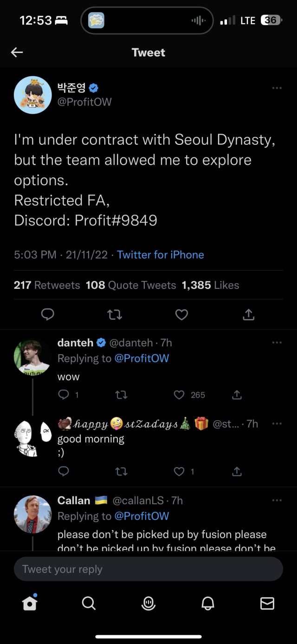Open the Notifications bell tab
Viewport: 297px width, 644px height.
point(207,603)
